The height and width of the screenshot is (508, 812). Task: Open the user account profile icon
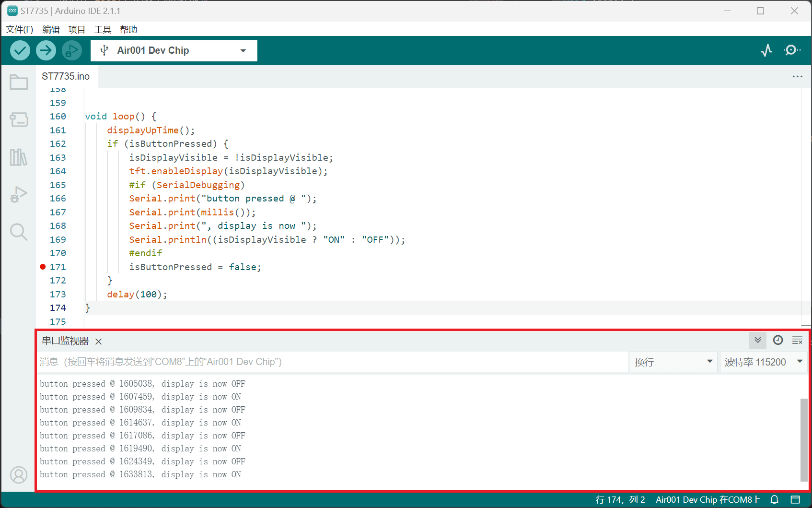[x=19, y=475]
